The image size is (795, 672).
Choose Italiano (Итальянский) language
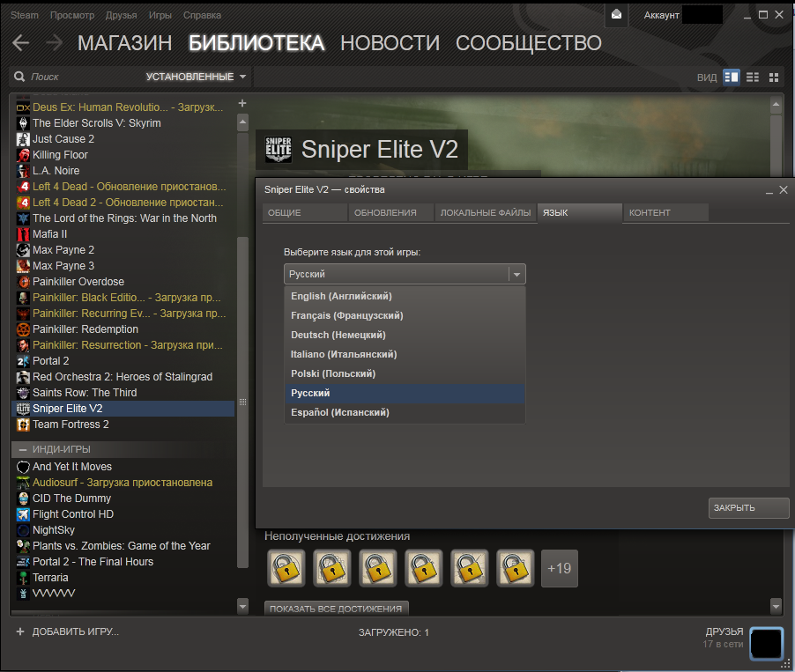405,354
